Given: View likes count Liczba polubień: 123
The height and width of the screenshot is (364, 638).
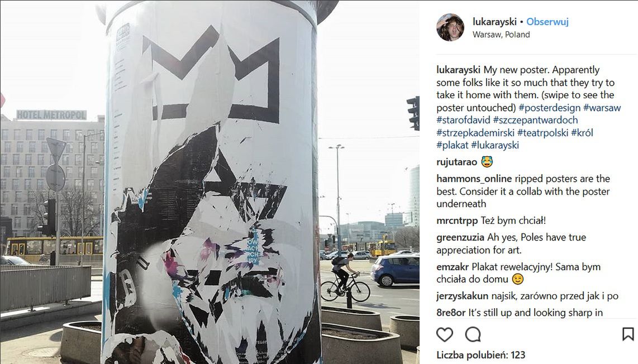Looking at the screenshot, I should point(480,355).
